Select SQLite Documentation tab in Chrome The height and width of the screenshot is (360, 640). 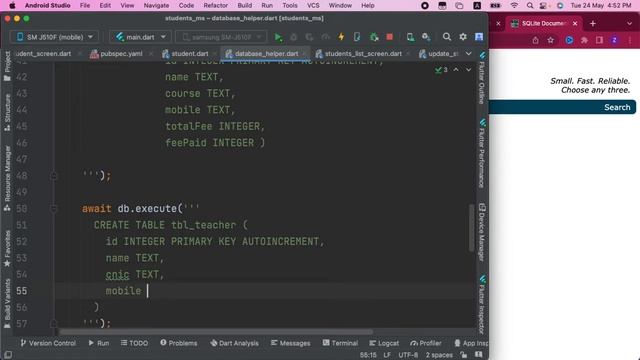[544, 24]
